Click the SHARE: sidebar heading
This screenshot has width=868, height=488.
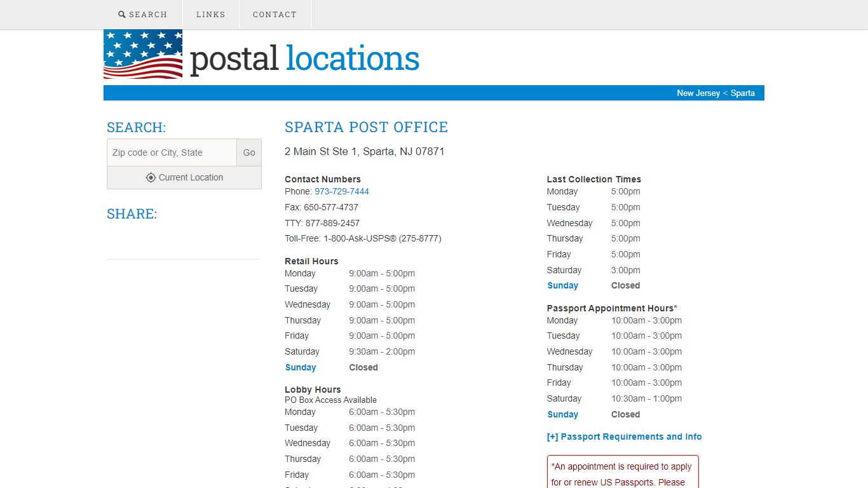(x=132, y=213)
